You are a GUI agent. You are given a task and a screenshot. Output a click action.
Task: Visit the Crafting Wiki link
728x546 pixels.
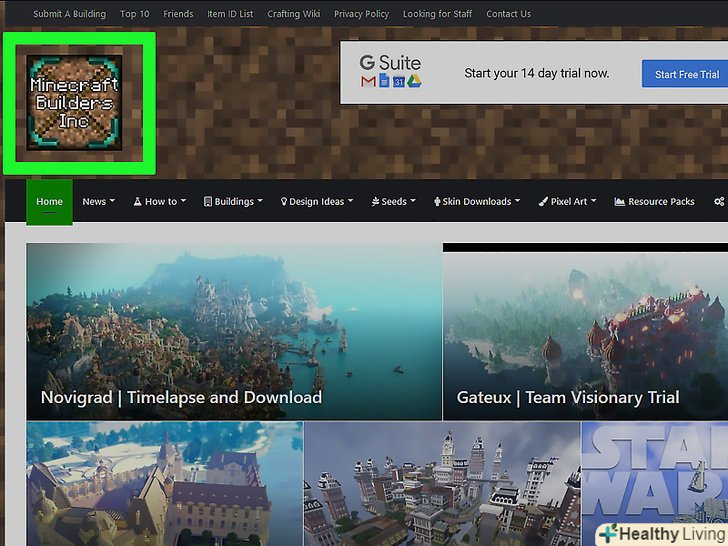pos(293,14)
